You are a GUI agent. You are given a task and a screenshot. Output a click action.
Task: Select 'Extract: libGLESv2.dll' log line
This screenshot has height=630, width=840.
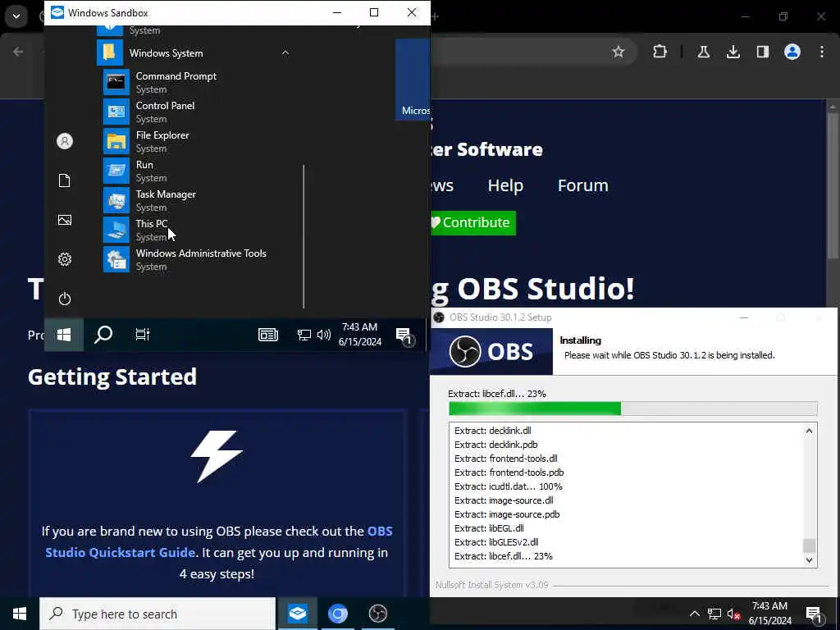coord(496,542)
